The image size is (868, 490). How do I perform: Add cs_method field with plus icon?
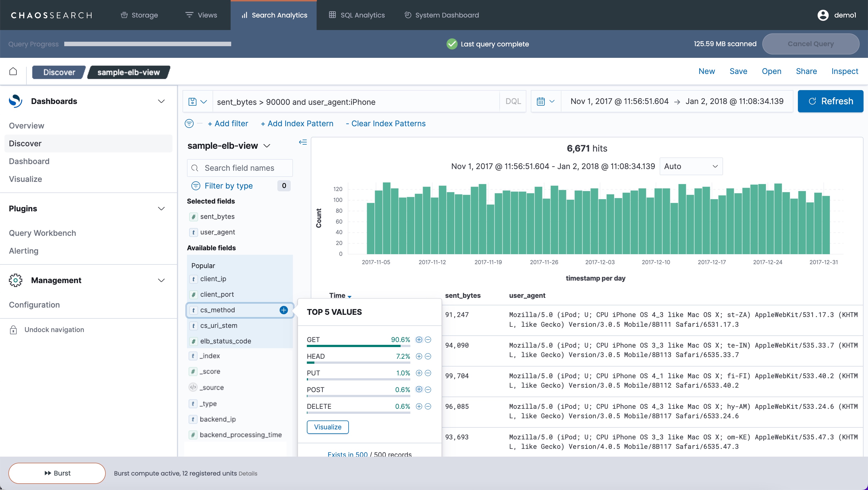point(284,310)
